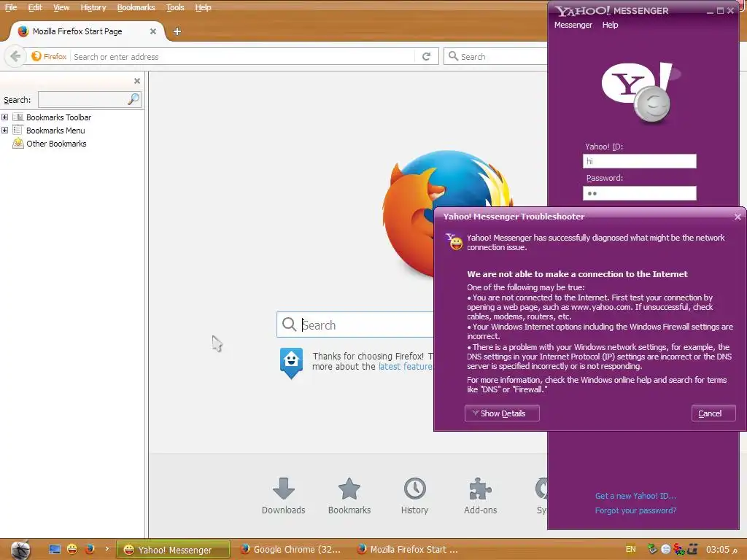Open the Tools menu in Firefox
The image size is (747, 560).
click(x=175, y=7)
